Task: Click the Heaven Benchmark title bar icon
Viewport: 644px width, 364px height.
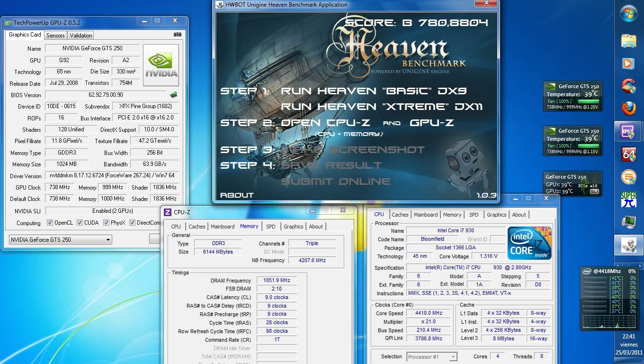Action: pos(219,5)
